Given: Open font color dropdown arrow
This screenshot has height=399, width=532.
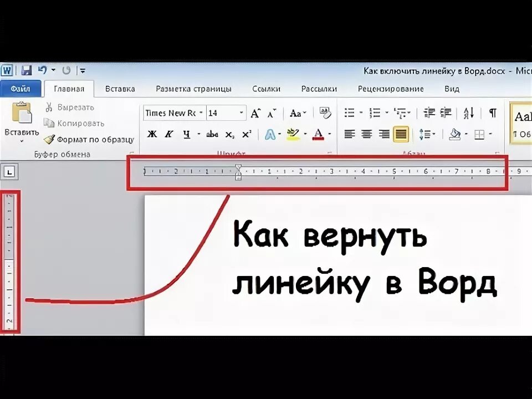Looking at the screenshot, I should tap(330, 134).
